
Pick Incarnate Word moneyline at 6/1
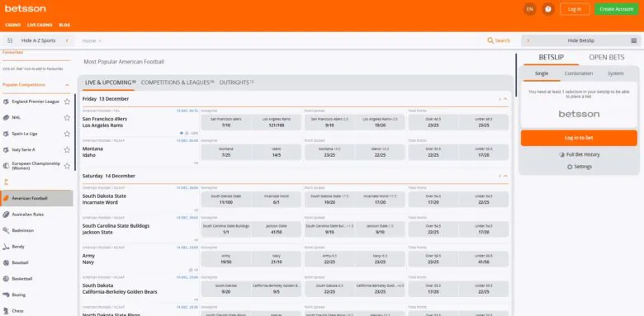click(x=277, y=200)
